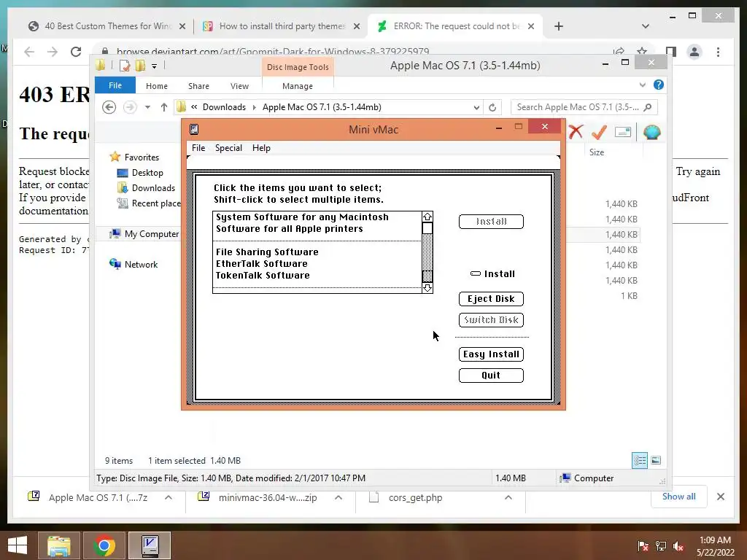Click the Eject Disk button in Mini vMac

point(491,298)
